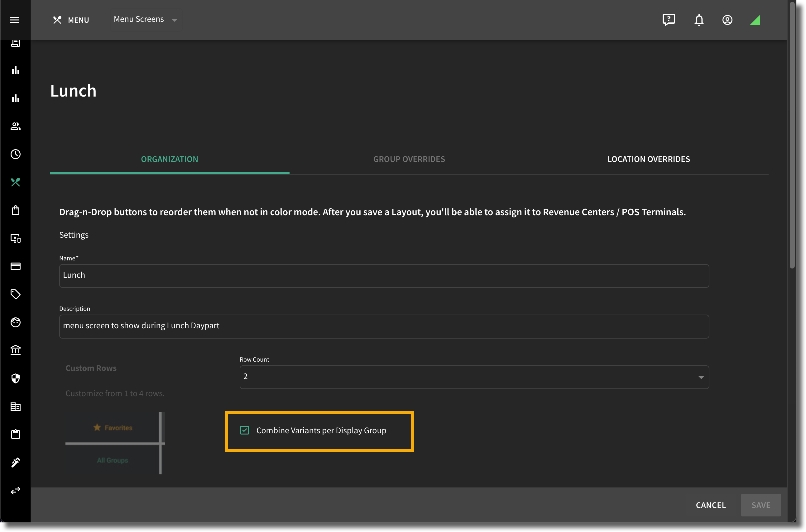Open the security shield icon in sidebar
The width and height of the screenshot is (806, 532).
16,378
